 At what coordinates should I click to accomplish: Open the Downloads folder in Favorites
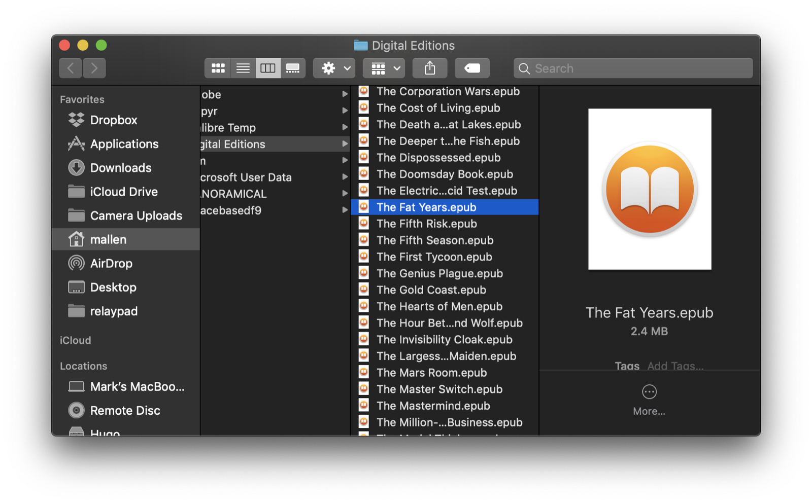[x=121, y=168]
